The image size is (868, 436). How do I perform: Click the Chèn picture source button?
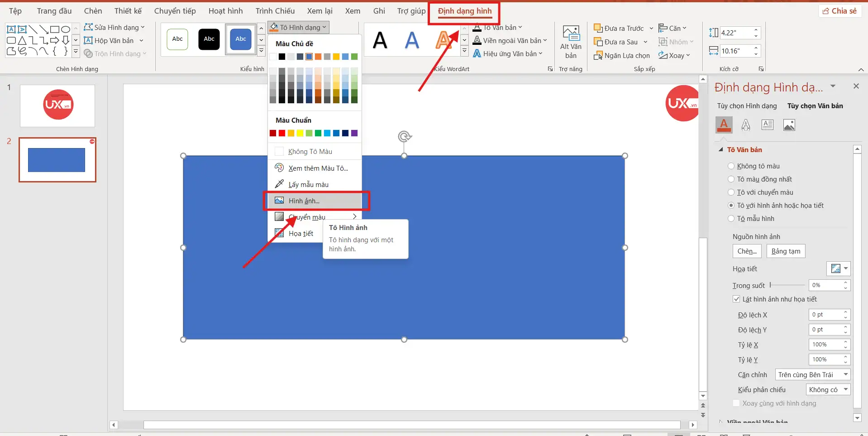click(x=747, y=251)
